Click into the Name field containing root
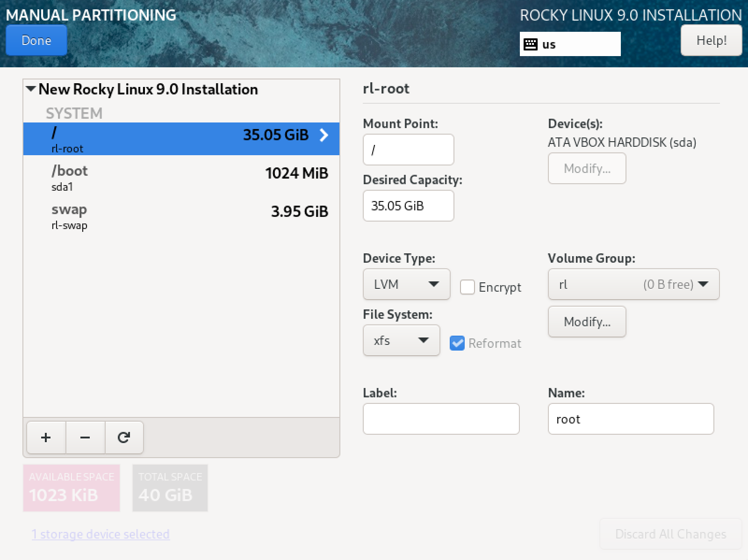Screen dimensions: 748x560 [631, 419]
